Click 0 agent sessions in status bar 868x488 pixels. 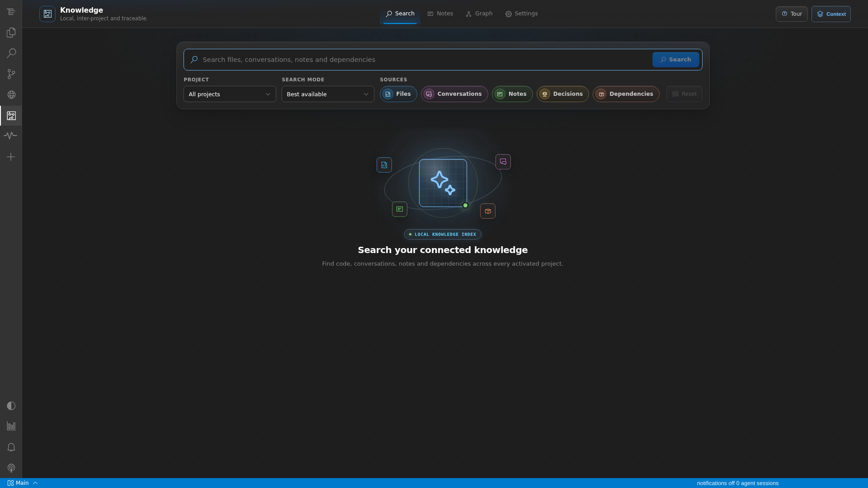[x=758, y=483]
